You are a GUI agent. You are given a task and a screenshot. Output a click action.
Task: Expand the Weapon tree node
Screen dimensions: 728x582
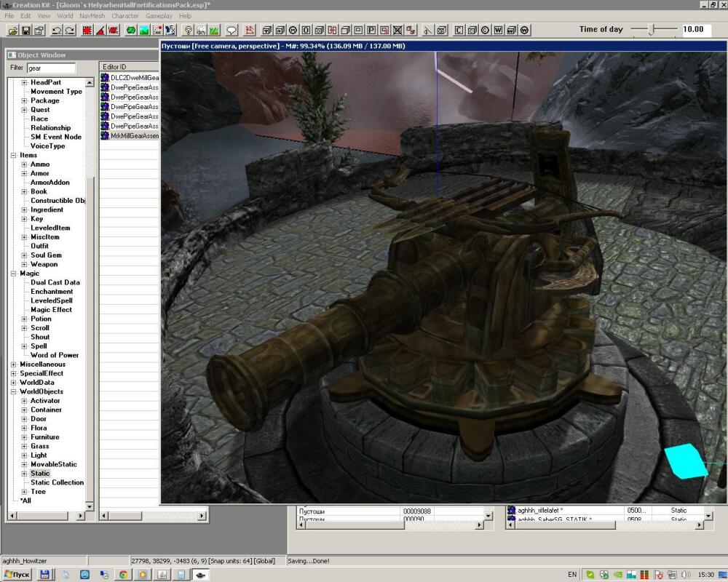click(24, 264)
